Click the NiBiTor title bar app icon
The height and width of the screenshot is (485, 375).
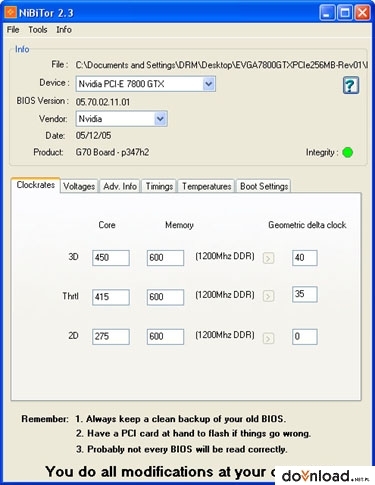(x=10, y=12)
